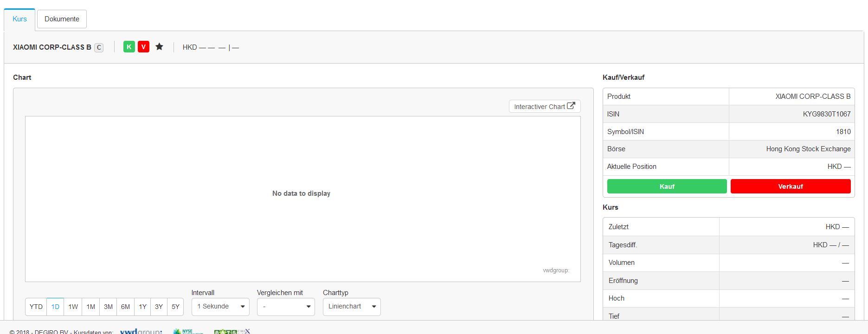The width and height of the screenshot is (868, 334).
Task: Click the green K buy icon
Action: click(129, 47)
